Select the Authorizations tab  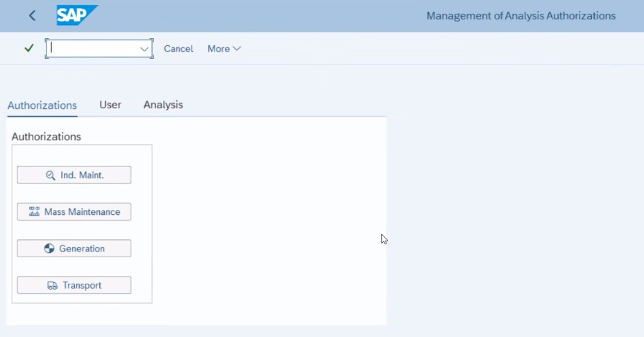point(42,105)
